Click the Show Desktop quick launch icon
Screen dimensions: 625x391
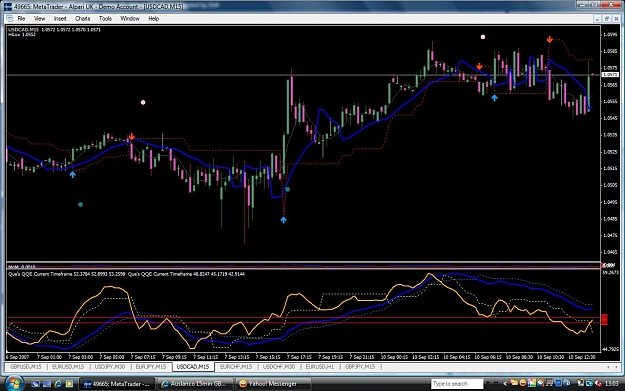(x=35, y=384)
